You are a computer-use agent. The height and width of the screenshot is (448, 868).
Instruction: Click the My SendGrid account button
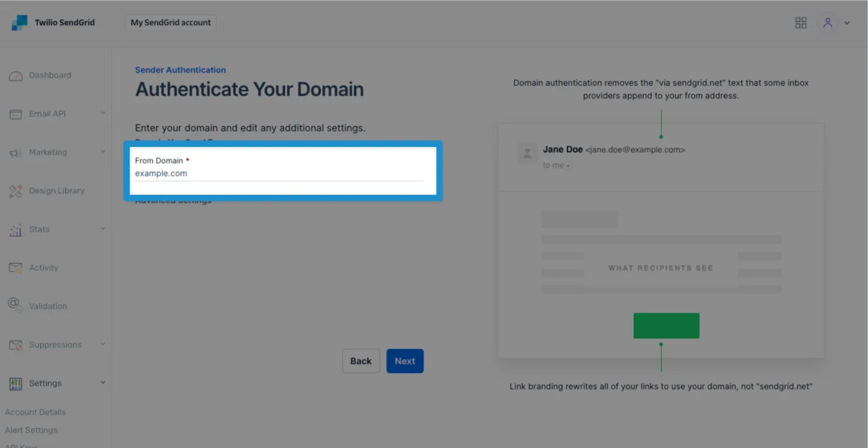pos(171,22)
